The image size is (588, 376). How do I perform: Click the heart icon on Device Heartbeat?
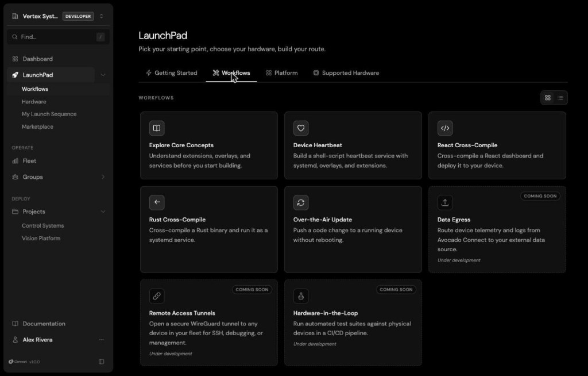301,128
